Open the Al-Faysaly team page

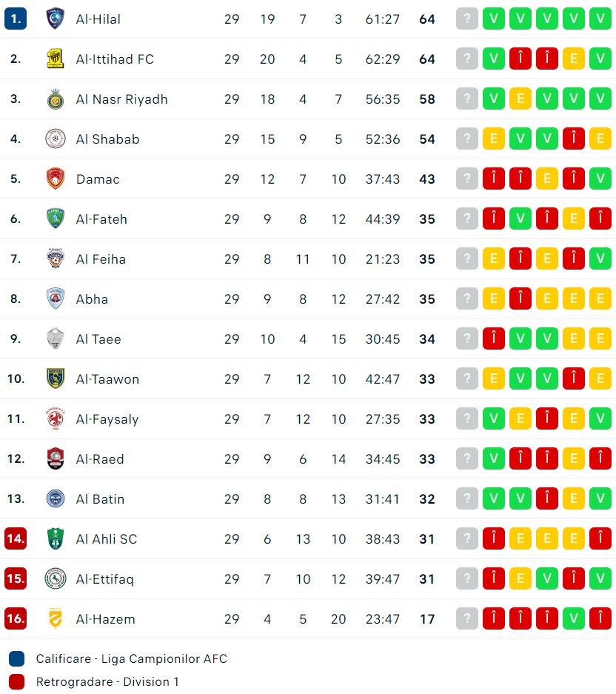coord(107,419)
